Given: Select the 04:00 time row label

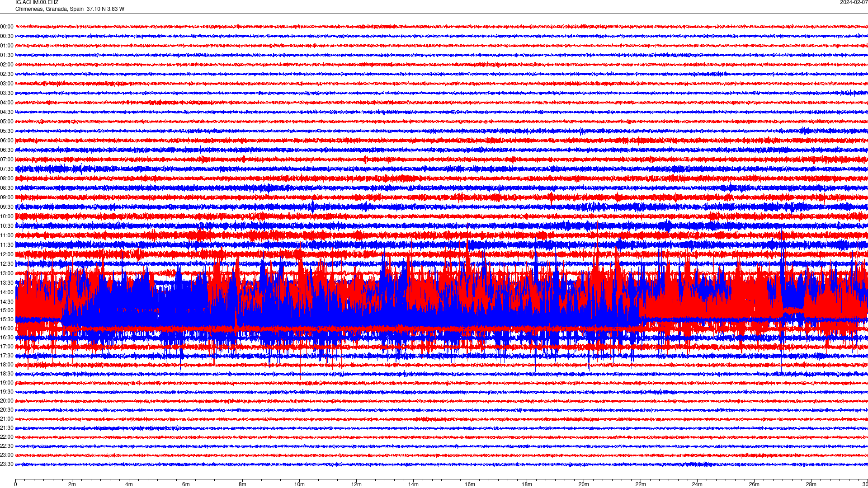Looking at the screenshot, I should click(x=7, y=103).
